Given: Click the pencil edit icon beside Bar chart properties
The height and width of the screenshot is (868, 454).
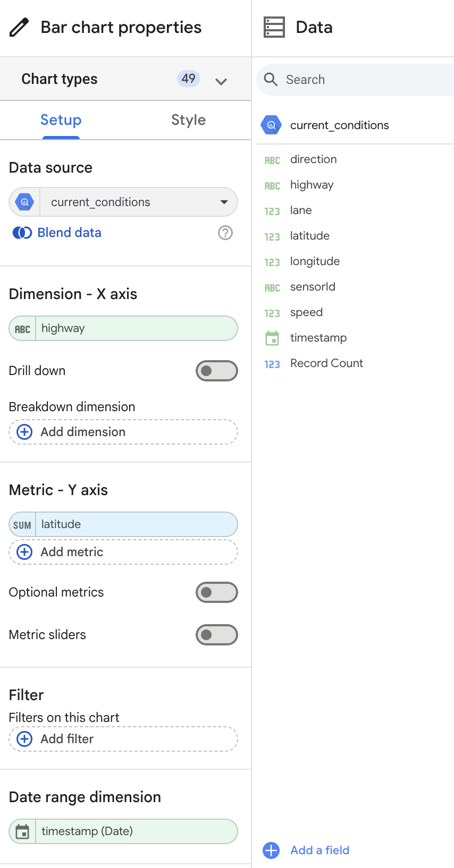Looking at the screenshot, I should click(19, 27).
